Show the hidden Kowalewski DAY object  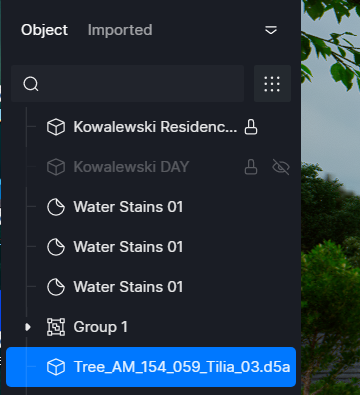pos(281,167)
